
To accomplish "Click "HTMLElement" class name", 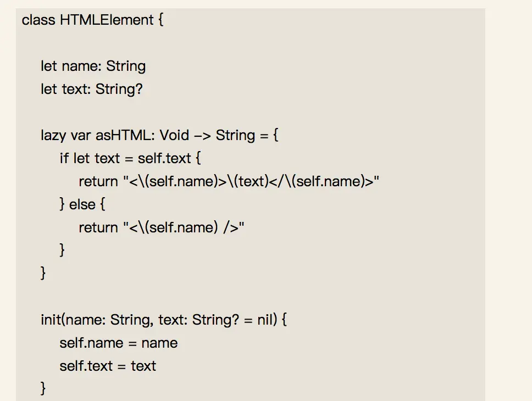I will [107, 20].
